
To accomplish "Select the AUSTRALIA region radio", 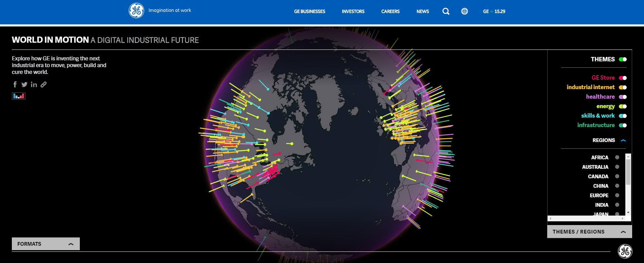I will click(x=617, y=167).
